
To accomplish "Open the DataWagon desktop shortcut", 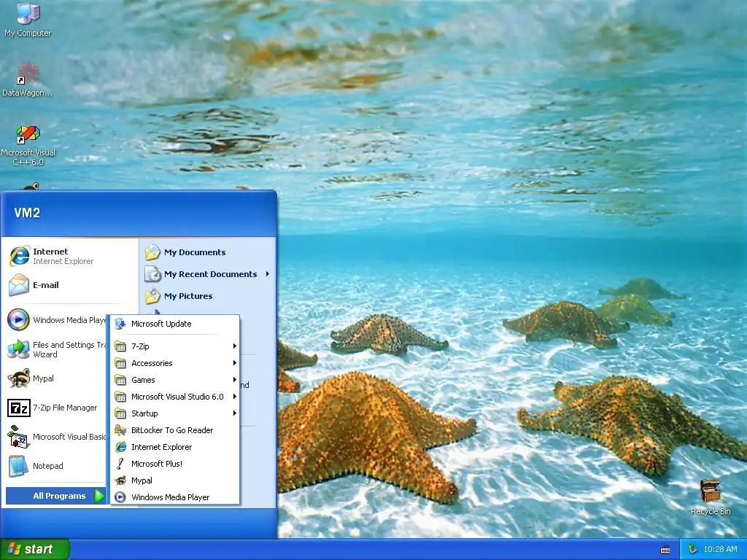I will pyautogui.click(x=28, y=79).
